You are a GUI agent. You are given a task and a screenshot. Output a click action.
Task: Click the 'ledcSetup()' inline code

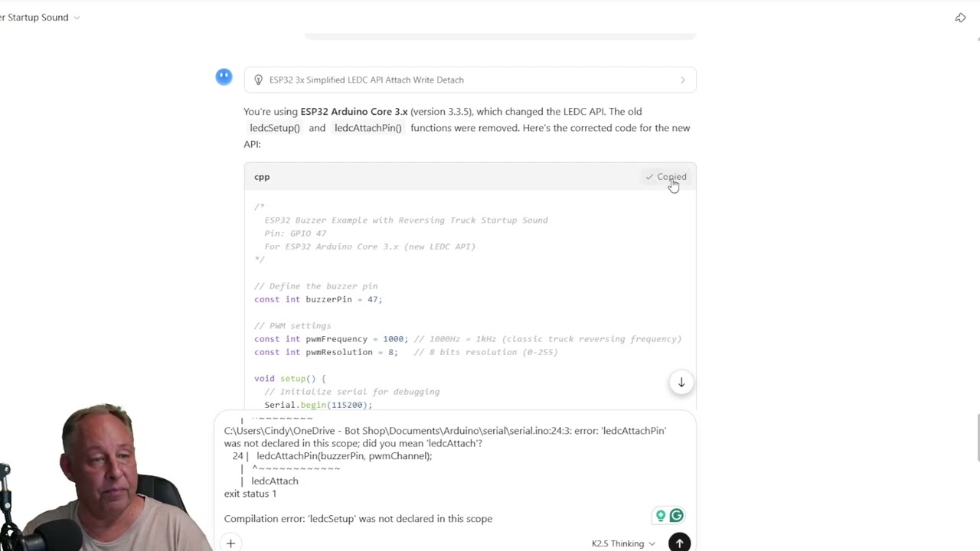click(275, 128)
